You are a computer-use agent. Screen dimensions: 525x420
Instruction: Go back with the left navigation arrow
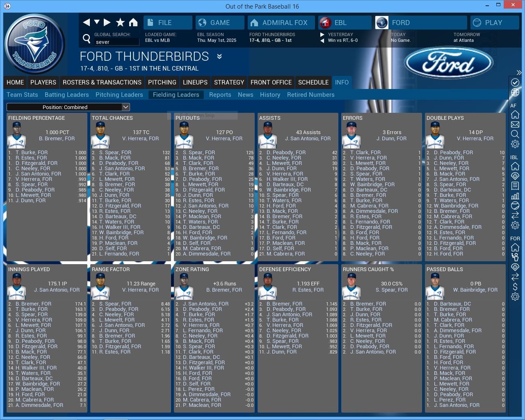pyautogui.click(x=86, y=22)
